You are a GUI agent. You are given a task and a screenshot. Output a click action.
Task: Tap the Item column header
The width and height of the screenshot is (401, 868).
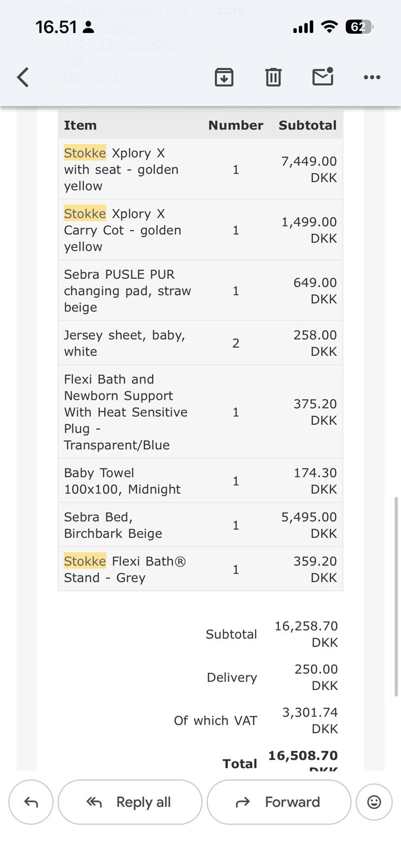point(80,125)
